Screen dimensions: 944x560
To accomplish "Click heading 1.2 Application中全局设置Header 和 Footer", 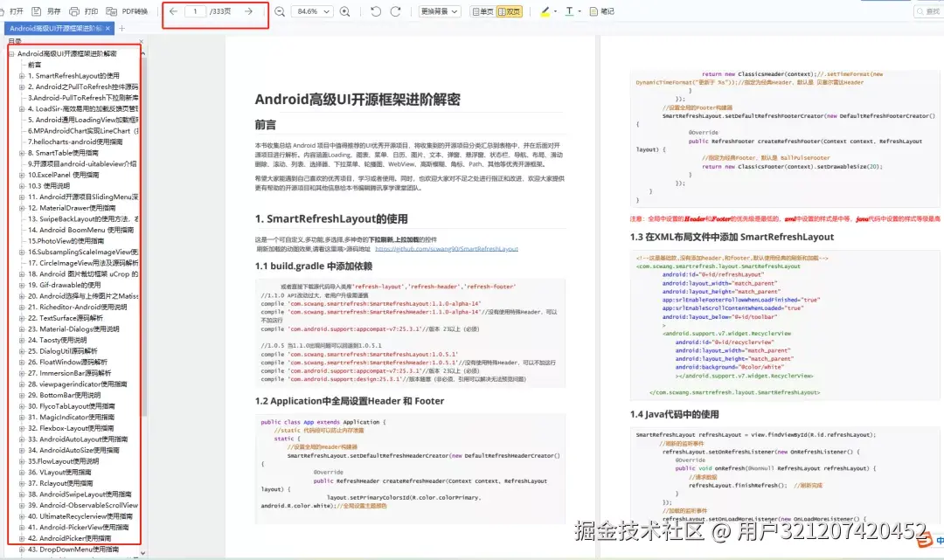I will point(349,401).
